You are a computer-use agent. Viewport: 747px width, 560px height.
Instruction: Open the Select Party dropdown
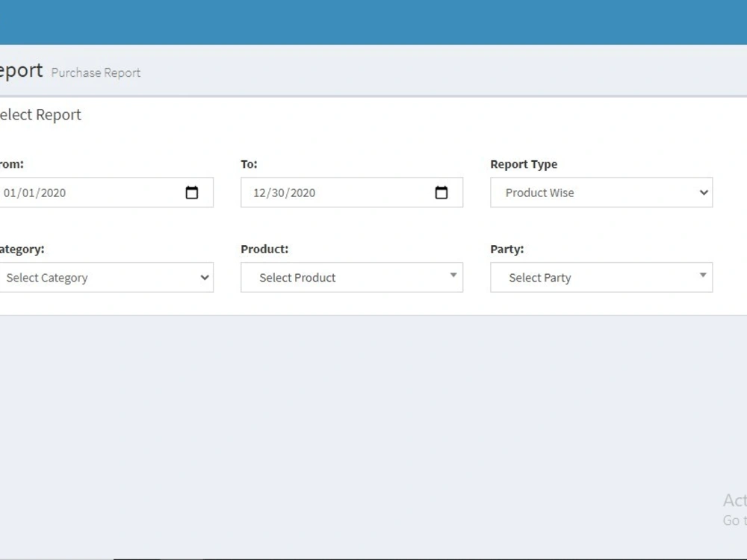(601, 277)
